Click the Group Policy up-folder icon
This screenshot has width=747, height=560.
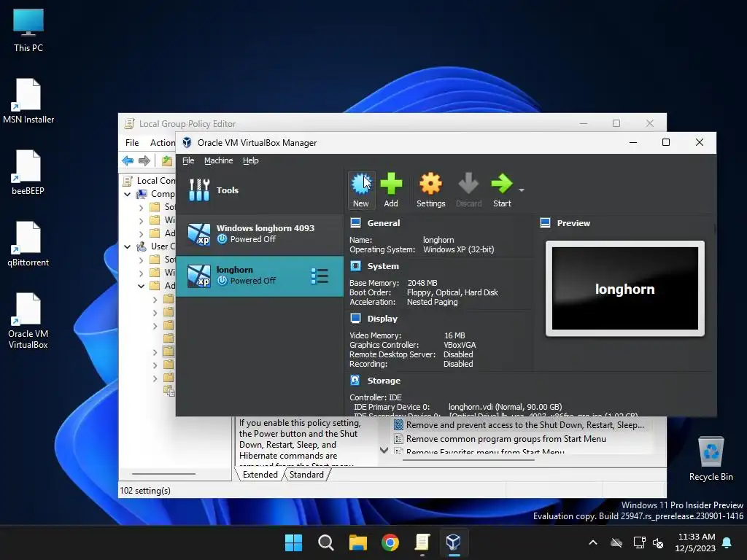(167, 160)
